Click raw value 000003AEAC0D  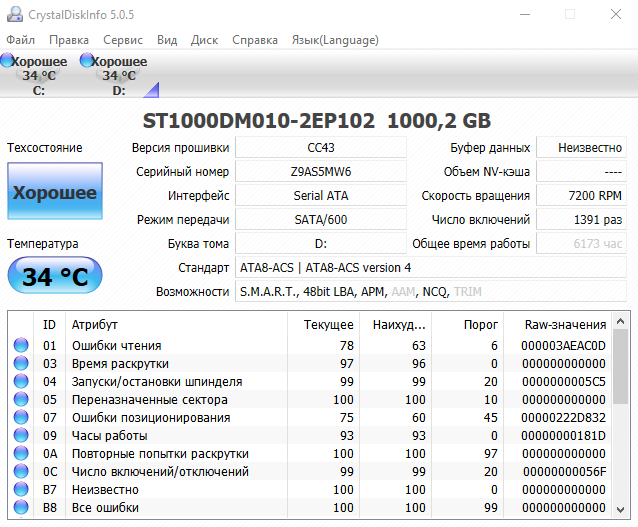(563, 345)
